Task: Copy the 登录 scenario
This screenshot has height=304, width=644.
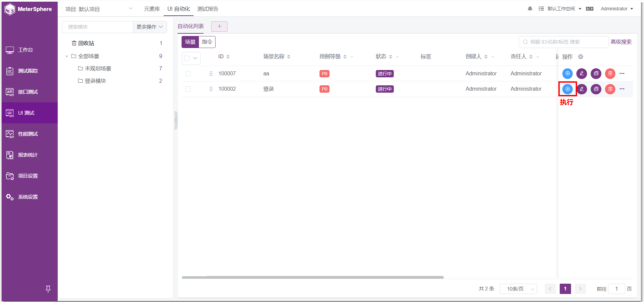Action: click(x=596, y=89)
